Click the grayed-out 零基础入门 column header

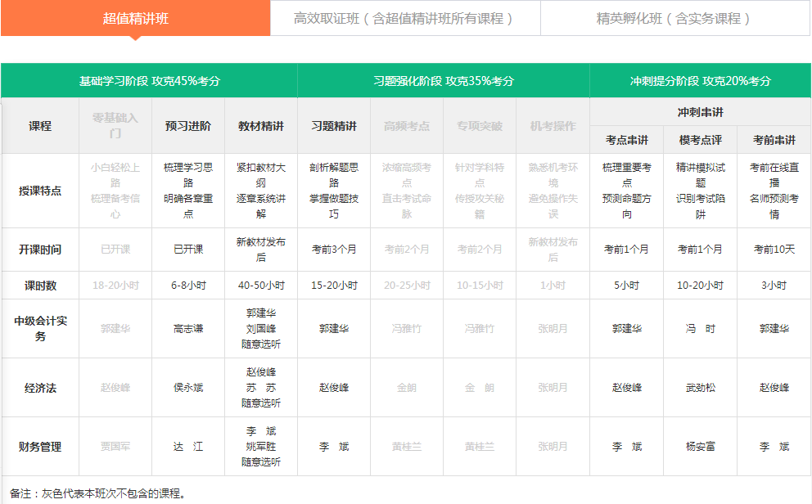click(115, 126)
